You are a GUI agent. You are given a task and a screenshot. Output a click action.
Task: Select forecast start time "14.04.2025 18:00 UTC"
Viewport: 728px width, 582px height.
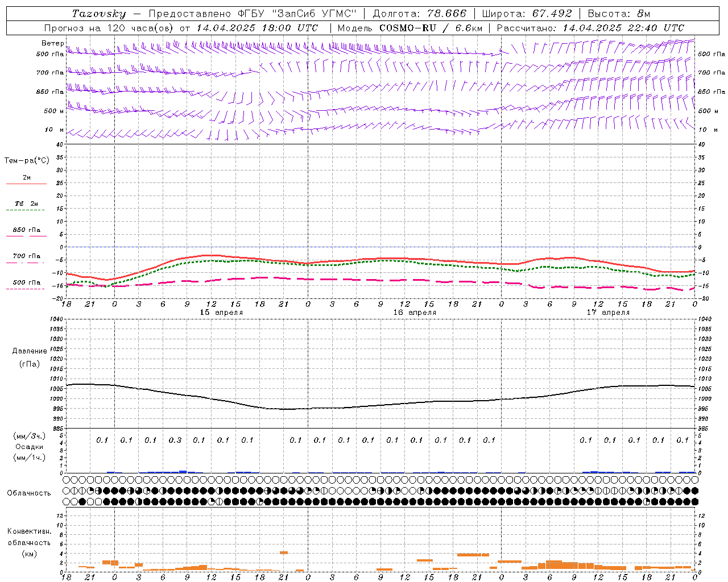point(257,28)
